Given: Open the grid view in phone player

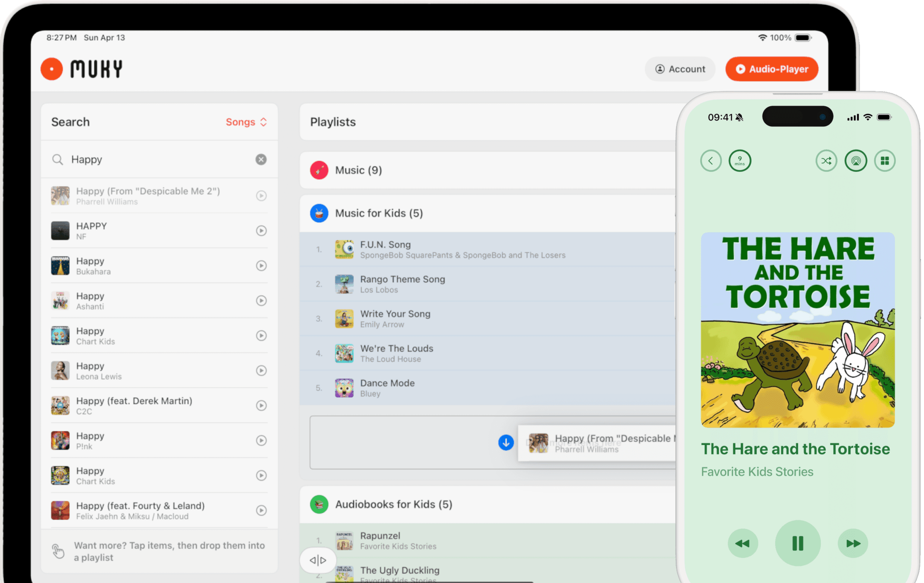Looking at the screenshot, I should point(884,160).
